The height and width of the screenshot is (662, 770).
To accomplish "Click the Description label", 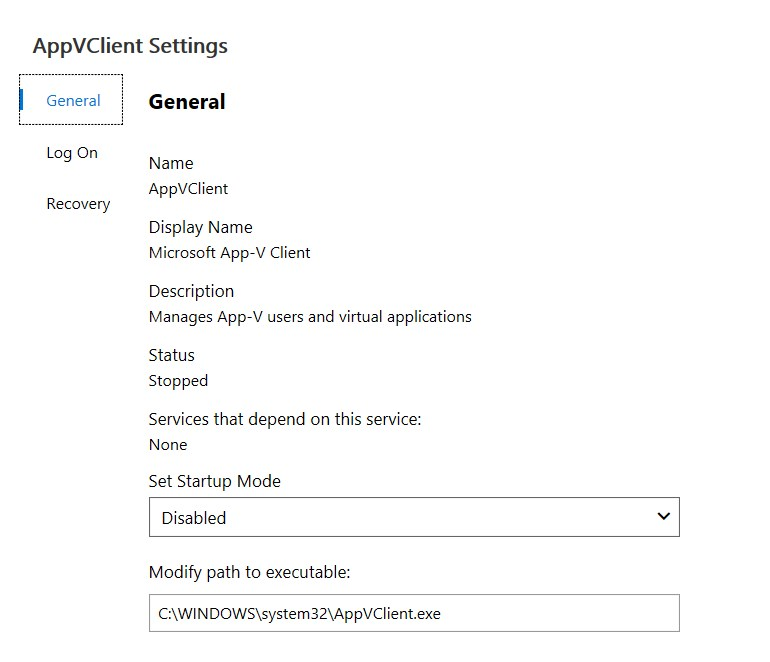I will tap(191, 291).
